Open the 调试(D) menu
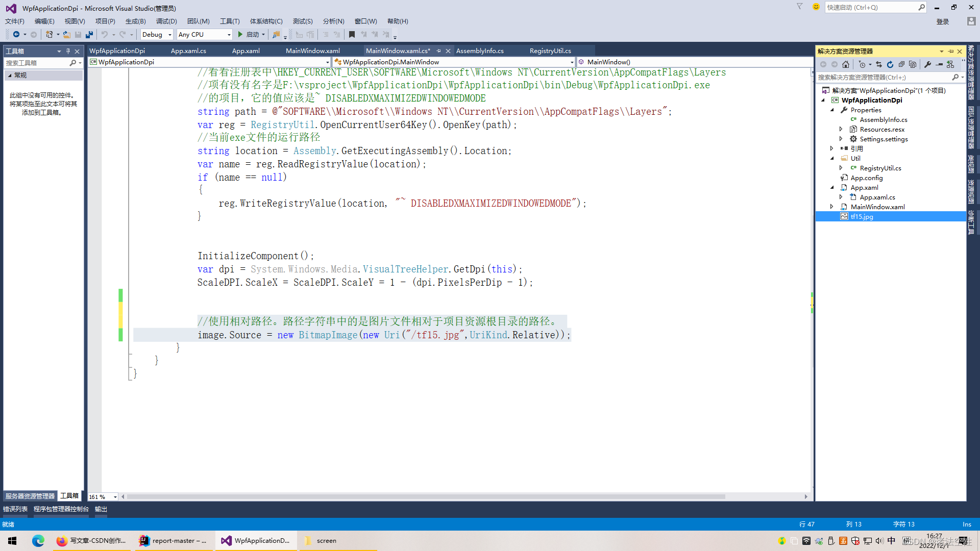This screenshot has width=980, height=551. (x=166, y=21)
